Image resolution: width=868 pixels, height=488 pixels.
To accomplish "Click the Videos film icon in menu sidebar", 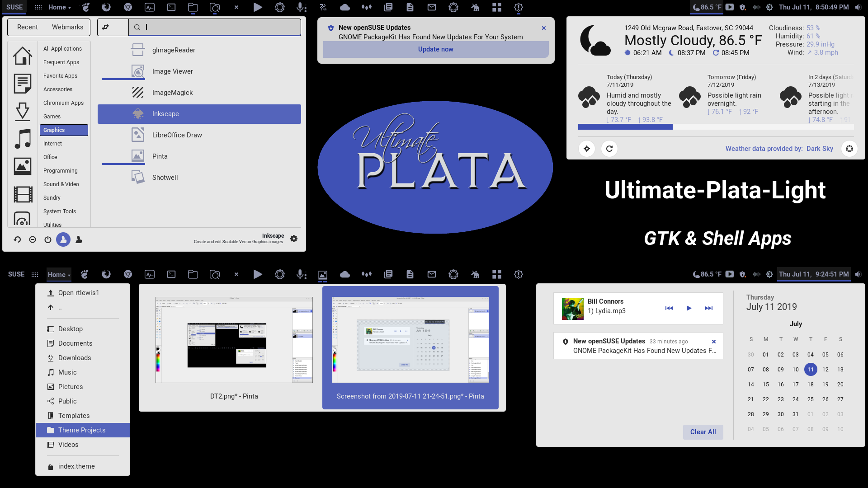I will pos(23,194).
